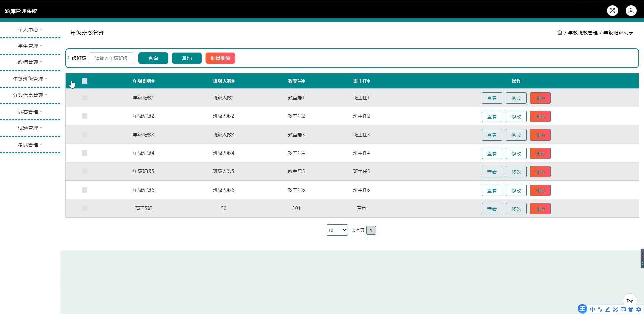Sort by 班主任 column arrows
The height and width of the screenshot is (314, 644).
coord(368,81)
